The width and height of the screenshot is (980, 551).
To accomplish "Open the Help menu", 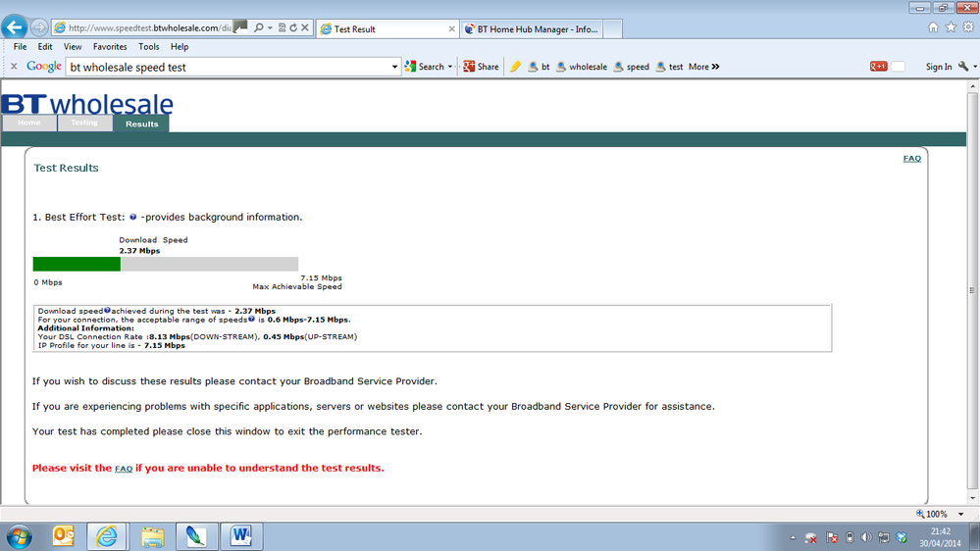I will [x=180, y=47].
